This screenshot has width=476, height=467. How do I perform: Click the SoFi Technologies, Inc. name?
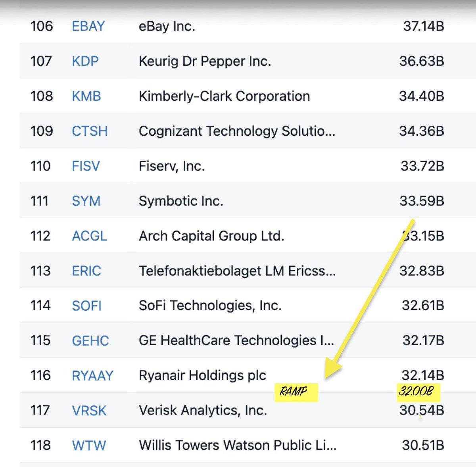pyautogui.click(x=210, y=306)
